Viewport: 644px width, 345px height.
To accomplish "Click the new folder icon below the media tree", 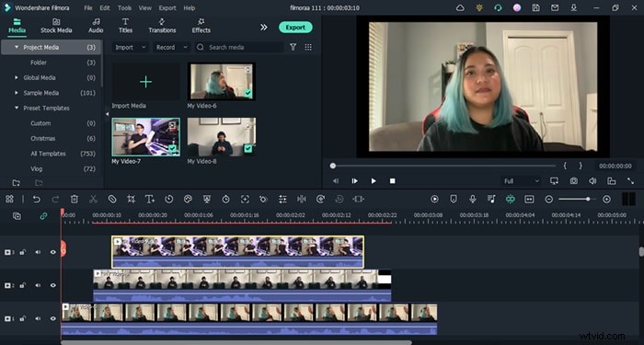I will click(16, 183).
